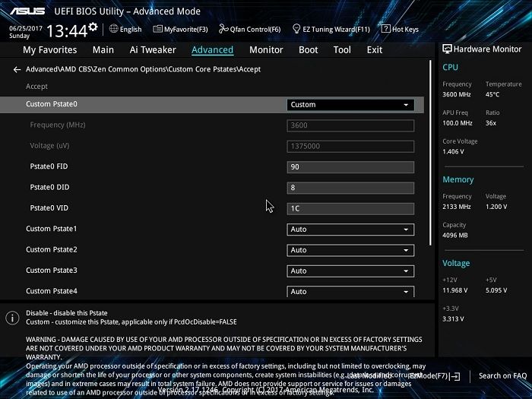Open MyFavorite(F3) folder icon
The width and height of the screenshot is (532, 399).
point(157,29)
